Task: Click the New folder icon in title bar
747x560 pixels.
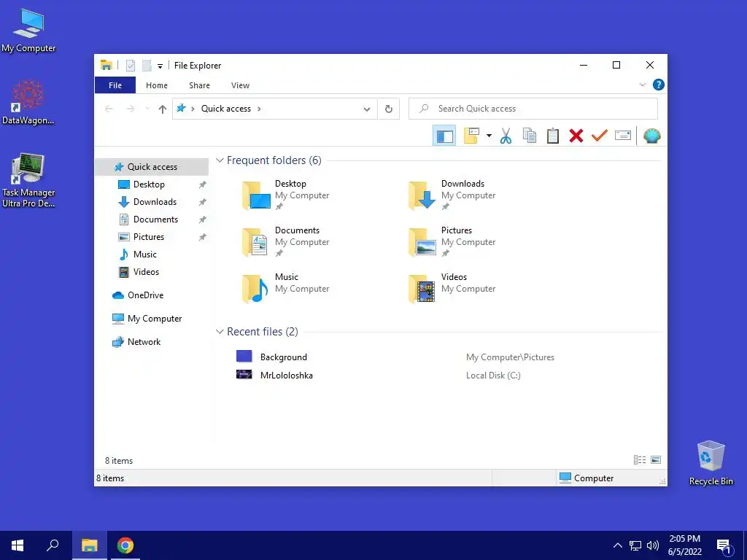Action: coord(147,65)
